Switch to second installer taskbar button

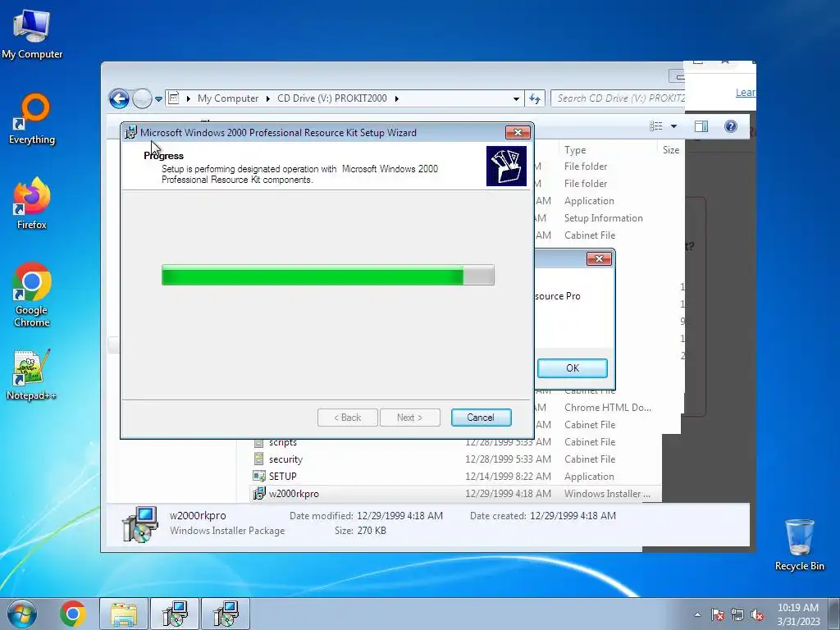(226, 614)
